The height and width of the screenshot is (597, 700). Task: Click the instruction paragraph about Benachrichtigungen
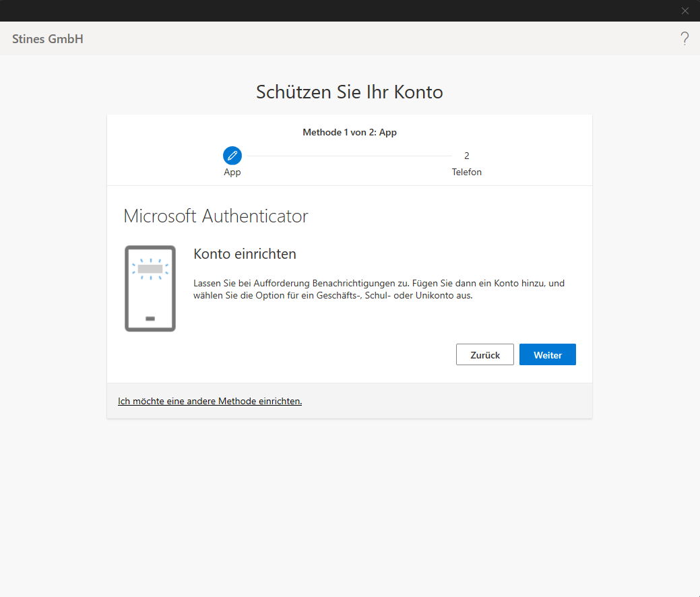click(379, 290)
